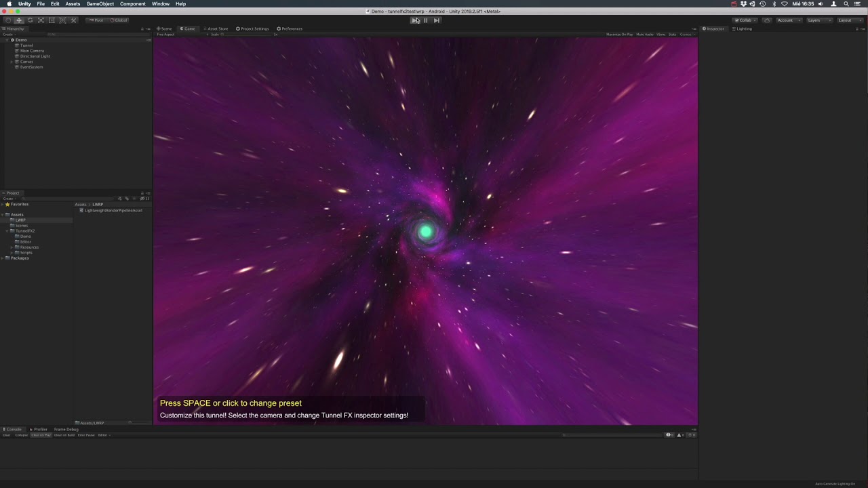
Task: Switch to the Profiler tab
Action: (x=39, y=429)
